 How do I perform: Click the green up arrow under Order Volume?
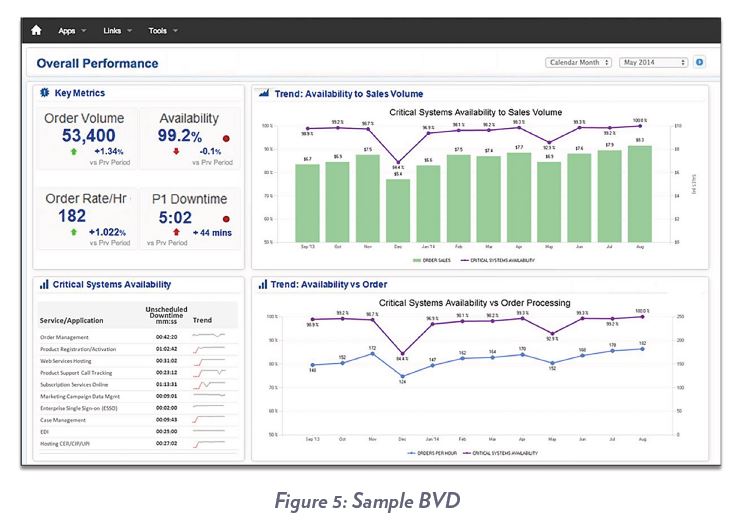tap(73, 151)
